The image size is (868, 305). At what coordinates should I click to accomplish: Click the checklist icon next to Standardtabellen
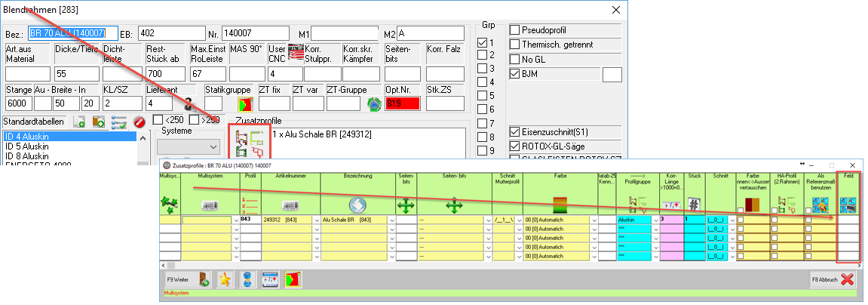pos(119,121)
